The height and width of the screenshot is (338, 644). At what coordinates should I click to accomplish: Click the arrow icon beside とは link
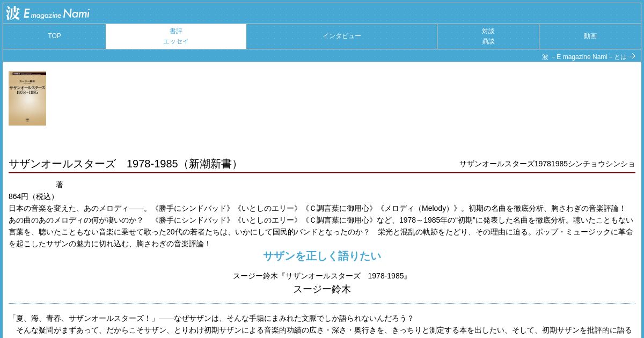point(632,56)
